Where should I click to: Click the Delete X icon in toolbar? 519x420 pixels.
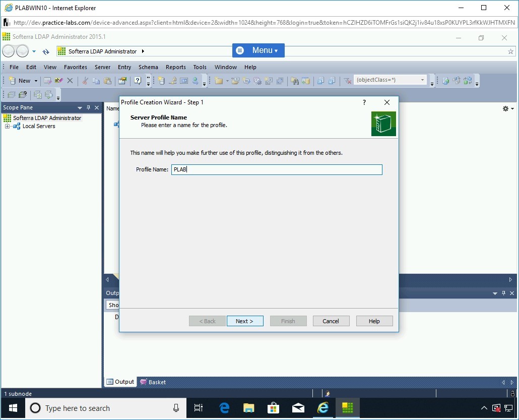click(x=70, y=81)
